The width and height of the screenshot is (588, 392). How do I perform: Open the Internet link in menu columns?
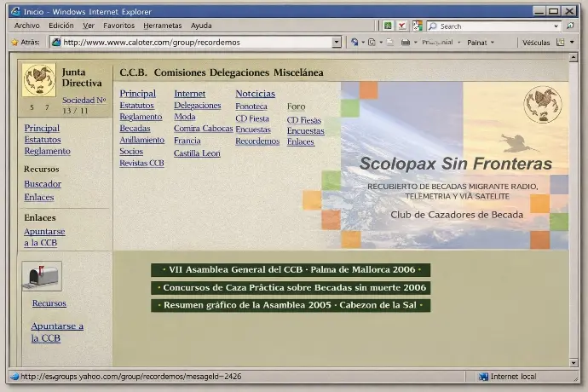pos(190,94)
